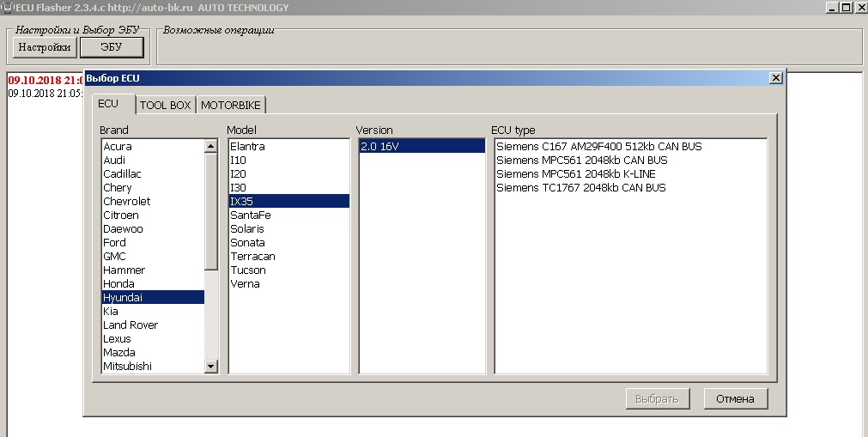Select the 2.0 16V version
The image size is (868, 437).
click(x=422, y=146)
